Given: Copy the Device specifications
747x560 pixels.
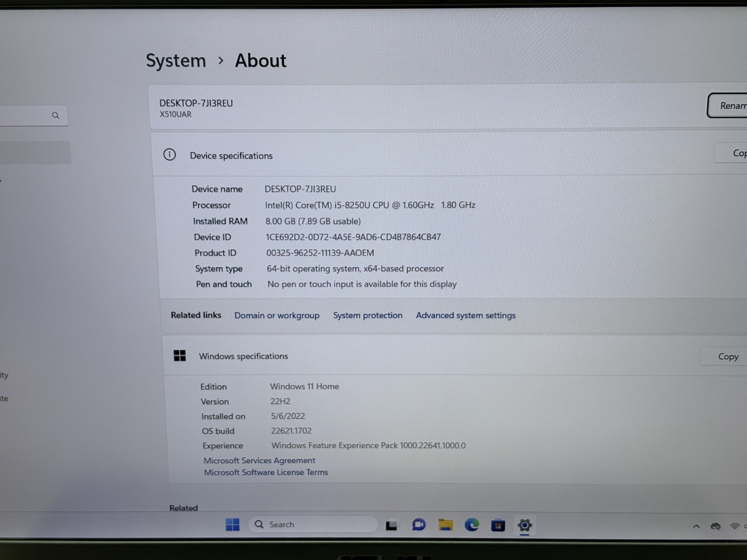Looking at the screenshot, I should 731,153.
